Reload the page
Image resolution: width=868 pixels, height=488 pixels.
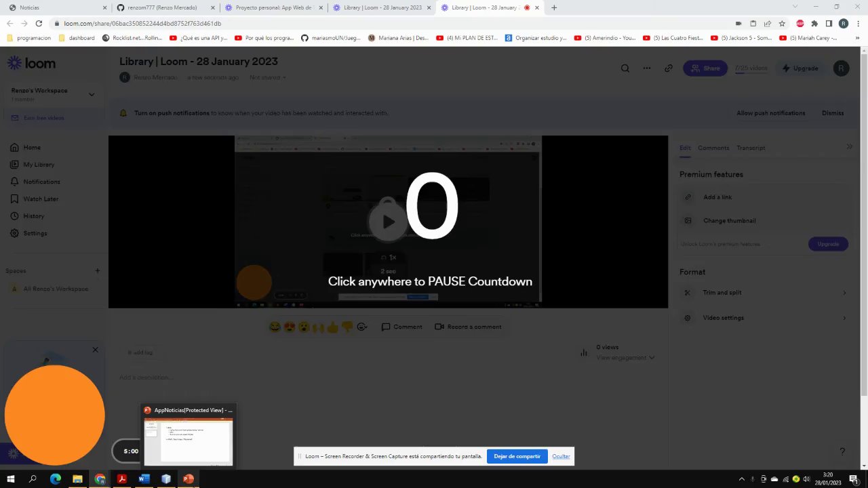click(39, 23)
